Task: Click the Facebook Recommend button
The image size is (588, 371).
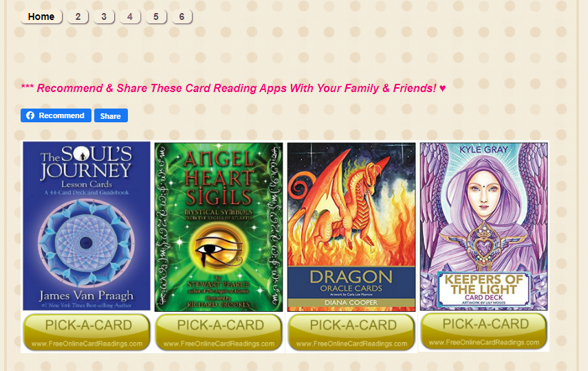Action: pyautogui.click(x=56, y=115)
